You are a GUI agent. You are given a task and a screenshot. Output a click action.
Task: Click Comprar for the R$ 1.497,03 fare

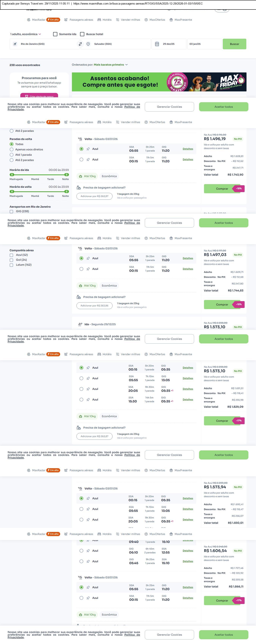click(222, 305)
